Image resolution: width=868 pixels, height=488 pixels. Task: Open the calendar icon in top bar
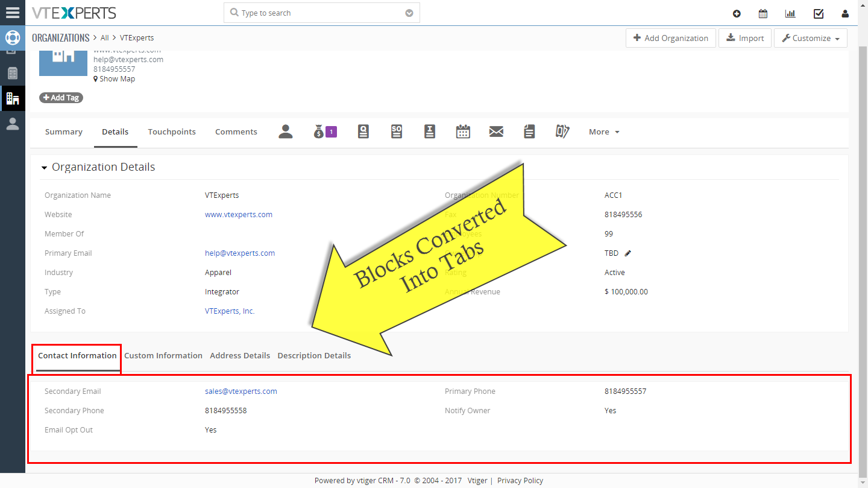pos(763,13)
